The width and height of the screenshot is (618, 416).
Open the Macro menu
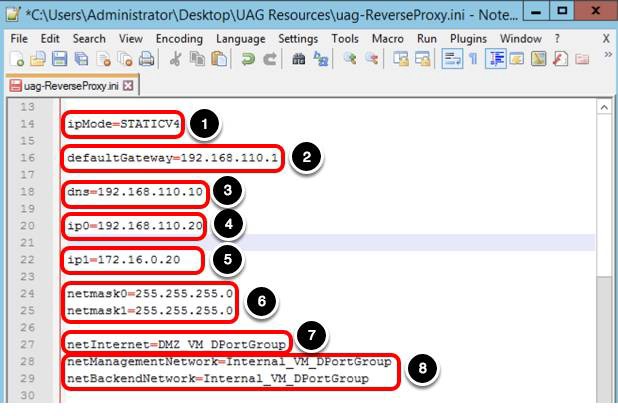pyautogui.click(x=388, y=39)
